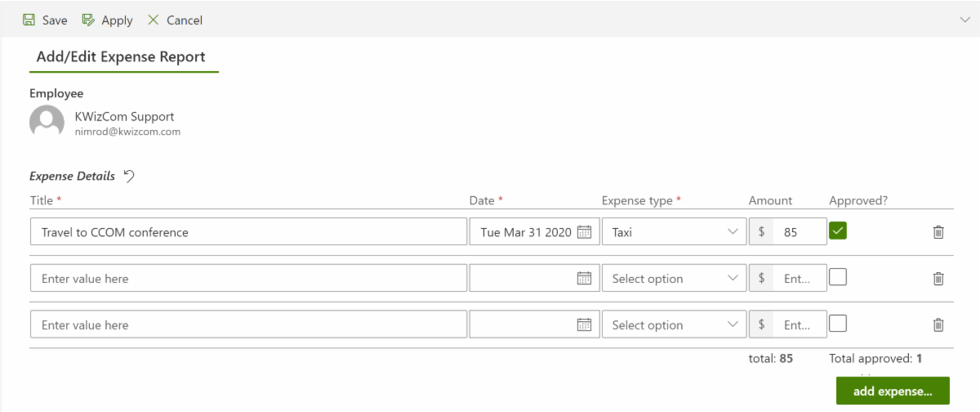Click the Save label in the toolbar
The image size is (980, 412).
[x=55, y=20]
